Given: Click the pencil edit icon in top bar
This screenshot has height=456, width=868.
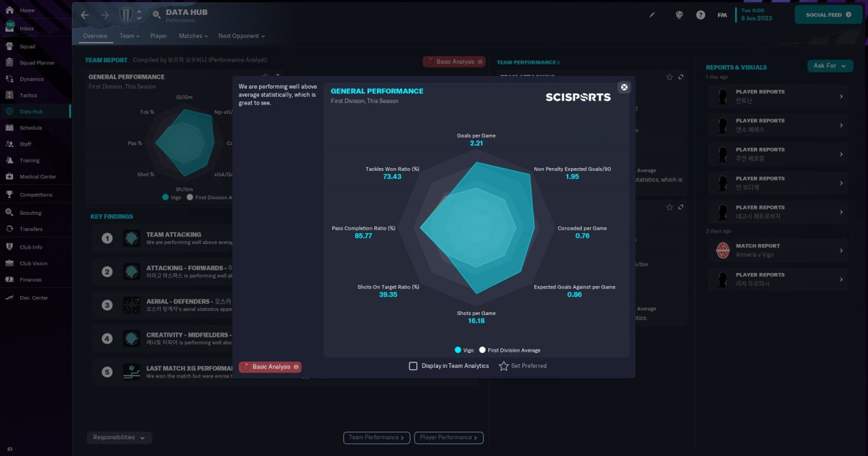Looking at the screenshot, I should (x=652, y=15).
